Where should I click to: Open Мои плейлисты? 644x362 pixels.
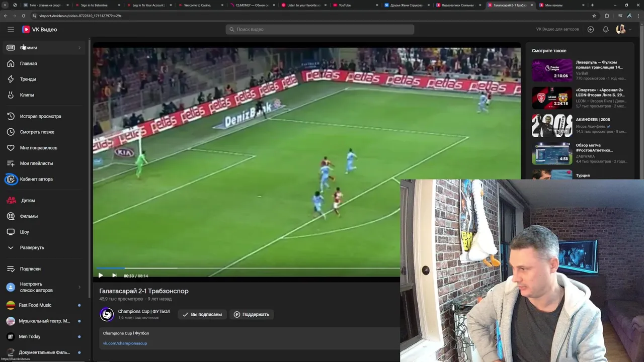click(44, 163)
